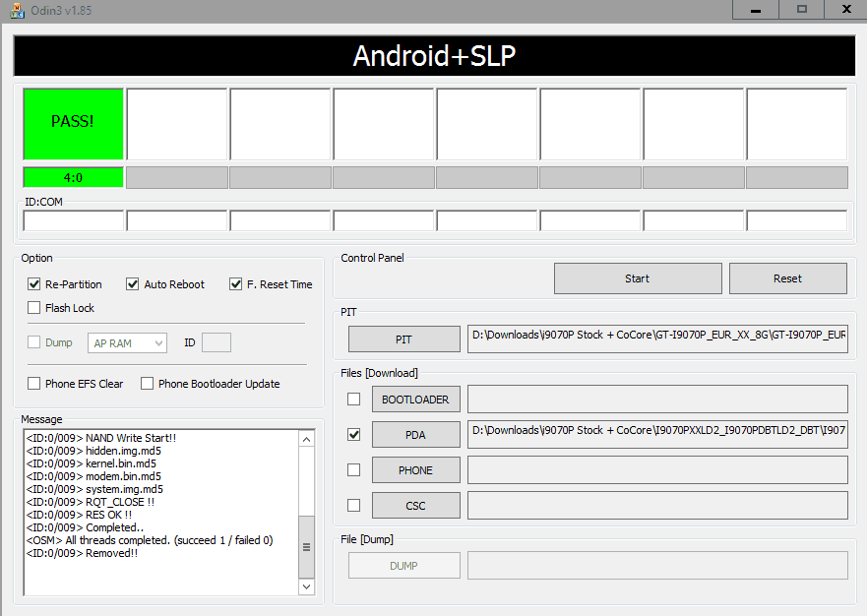Browse for a PIT file

pyautogui.click(x=403, y=339)
